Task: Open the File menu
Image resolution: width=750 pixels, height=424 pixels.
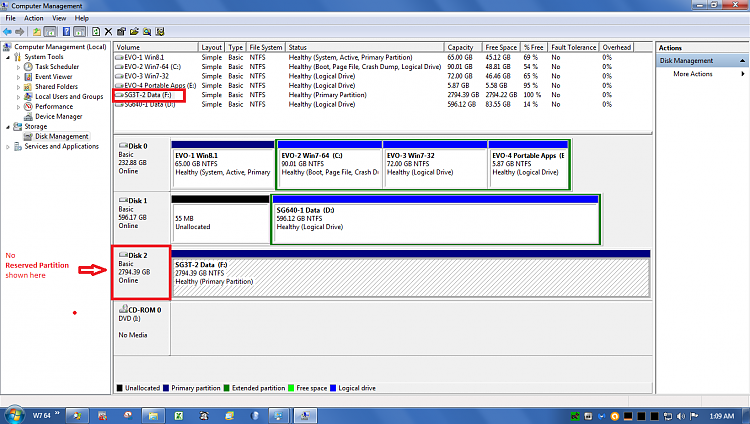Action: coord(11,18)
